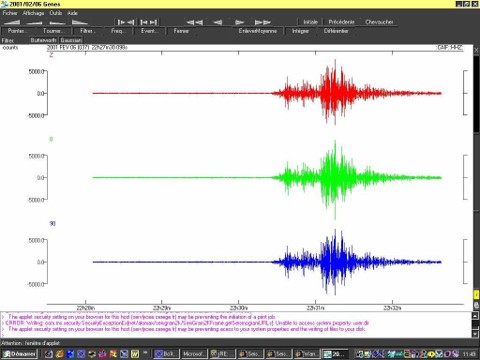This screenshot has height=360, width=480.
Task: Click the double right scroll arrows
Action: pos(262,22)
